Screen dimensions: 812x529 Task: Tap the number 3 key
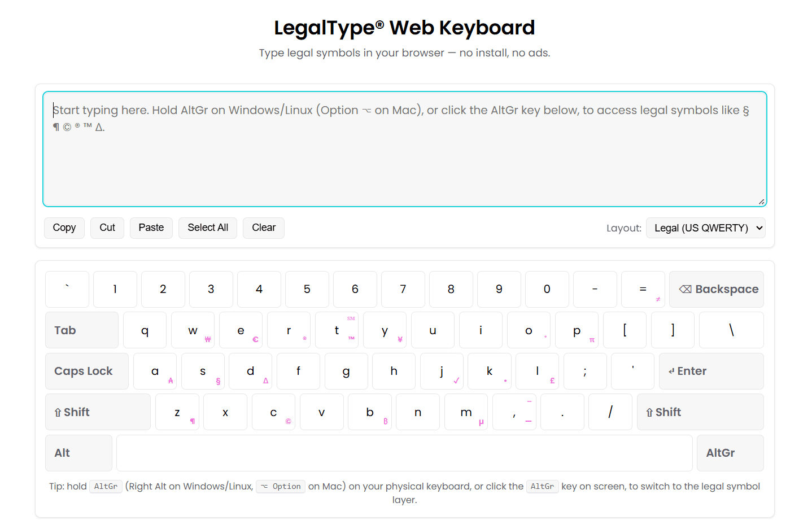click(211, 289)
